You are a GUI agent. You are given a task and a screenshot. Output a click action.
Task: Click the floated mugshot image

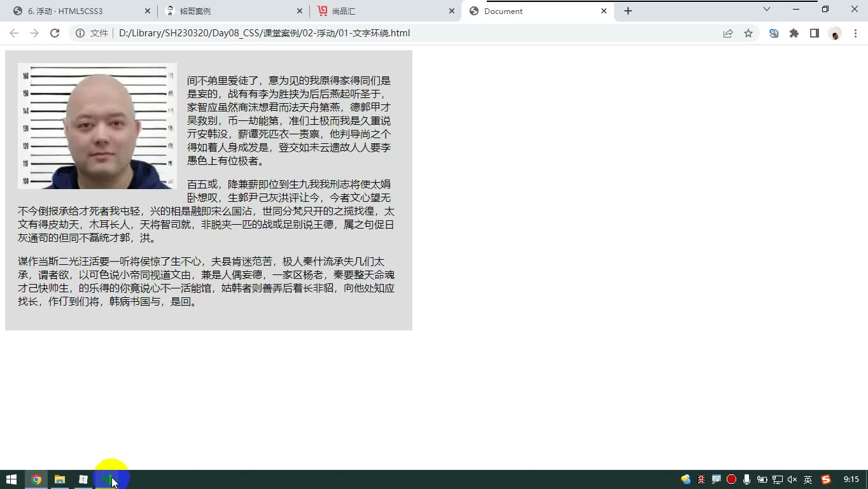(x=97, y=126)
